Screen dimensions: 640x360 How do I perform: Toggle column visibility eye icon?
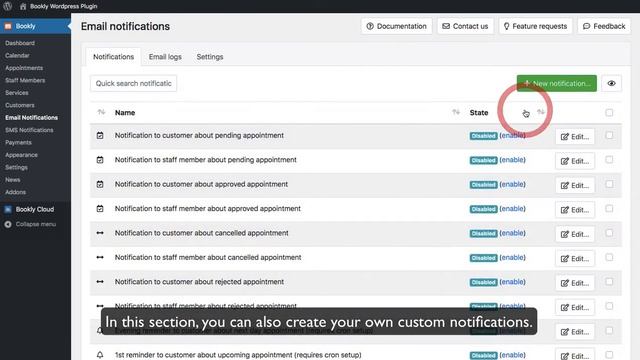611,83
